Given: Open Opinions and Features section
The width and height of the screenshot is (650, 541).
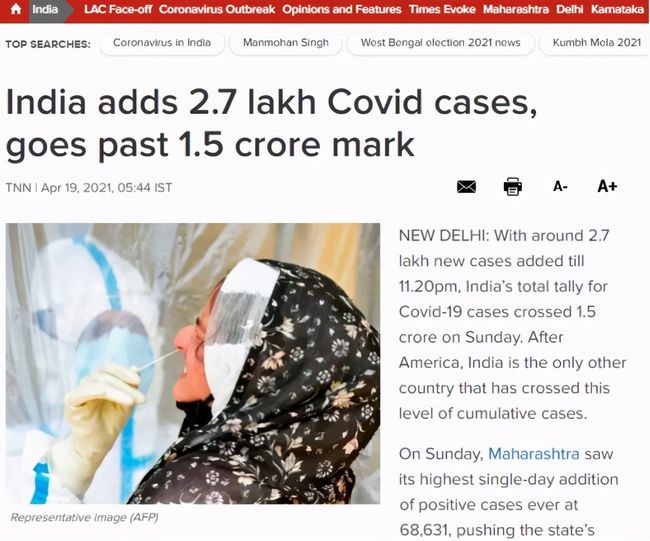Looking at the screenshot, I should pos(342,9).
